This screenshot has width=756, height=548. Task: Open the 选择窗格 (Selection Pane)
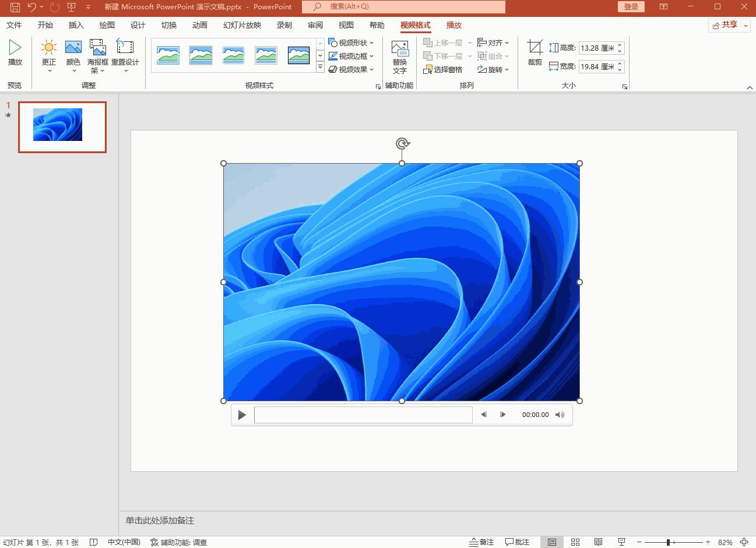pyautogui.click(x=443, y=70)
